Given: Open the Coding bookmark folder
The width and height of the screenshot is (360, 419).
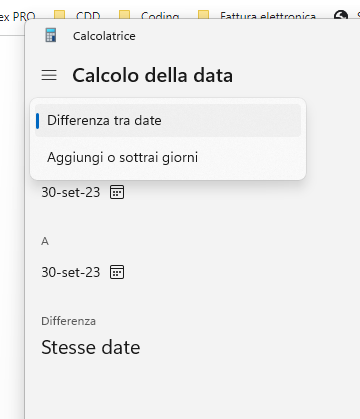Looking at the screenshot, I should tap(149, 16).
